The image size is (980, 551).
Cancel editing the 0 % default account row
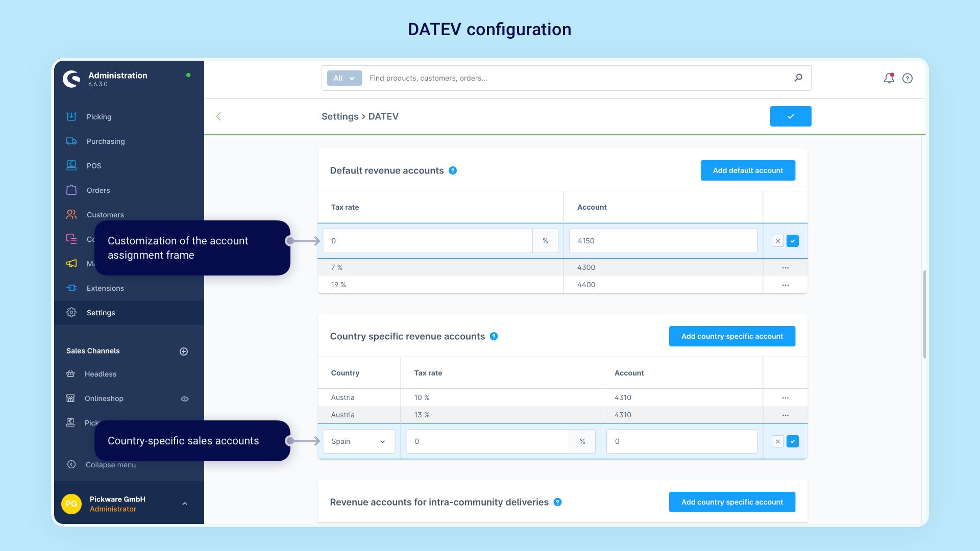pos(778,241)
